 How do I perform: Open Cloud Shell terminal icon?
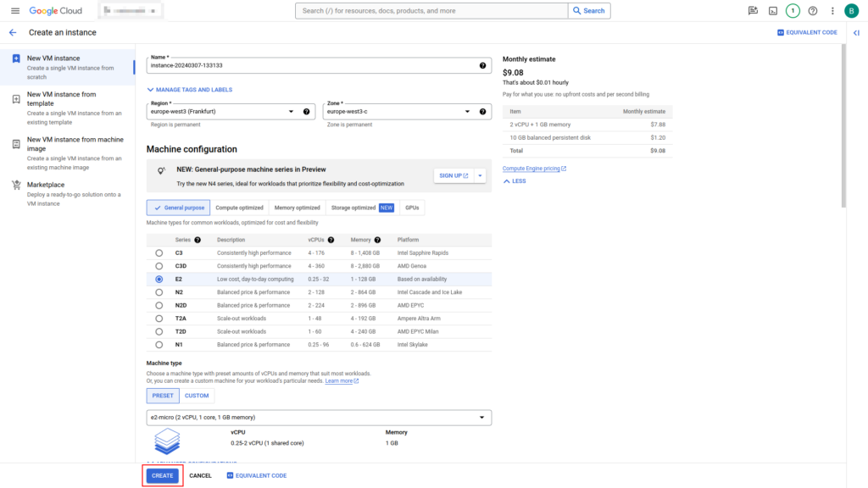tap(772, 11)
